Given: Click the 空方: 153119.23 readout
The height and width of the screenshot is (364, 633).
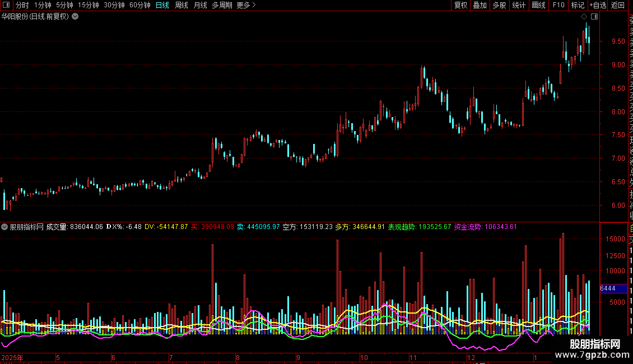Looking at the screenshot, I should (308, 227).
